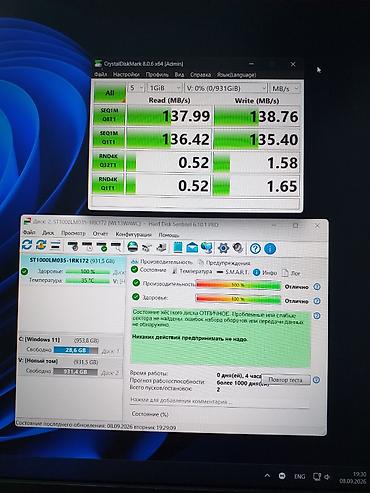Click the blue question mark help toolbar icon
The width and height of the screenshot is (370, 493).
(255, 249)
